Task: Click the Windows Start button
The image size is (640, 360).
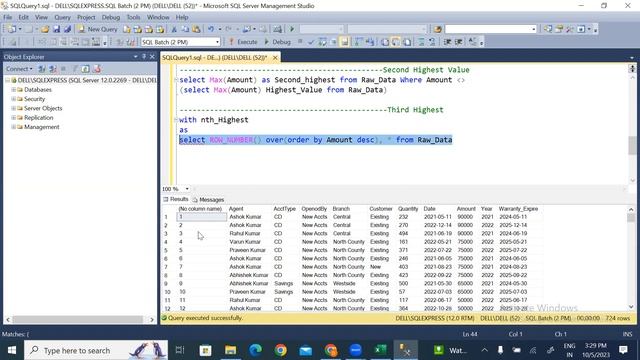Action: tap(11, 350)
